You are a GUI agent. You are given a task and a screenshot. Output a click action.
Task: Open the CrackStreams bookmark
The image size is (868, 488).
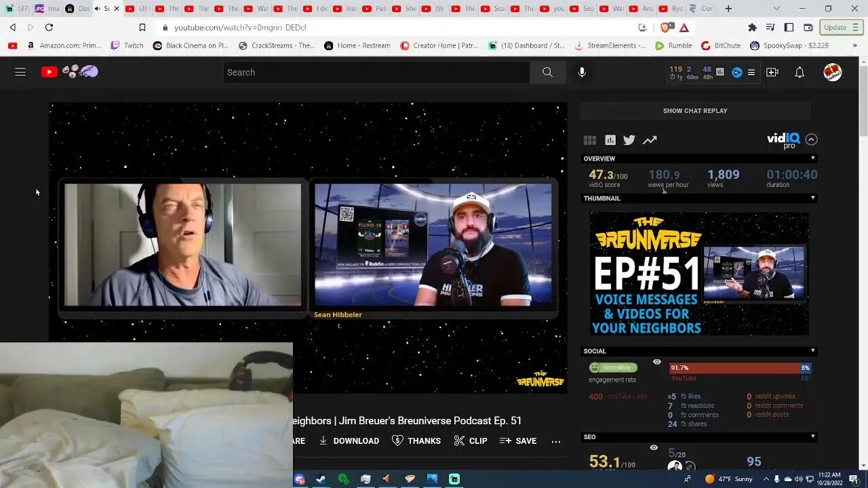click(x=277, y=45)
